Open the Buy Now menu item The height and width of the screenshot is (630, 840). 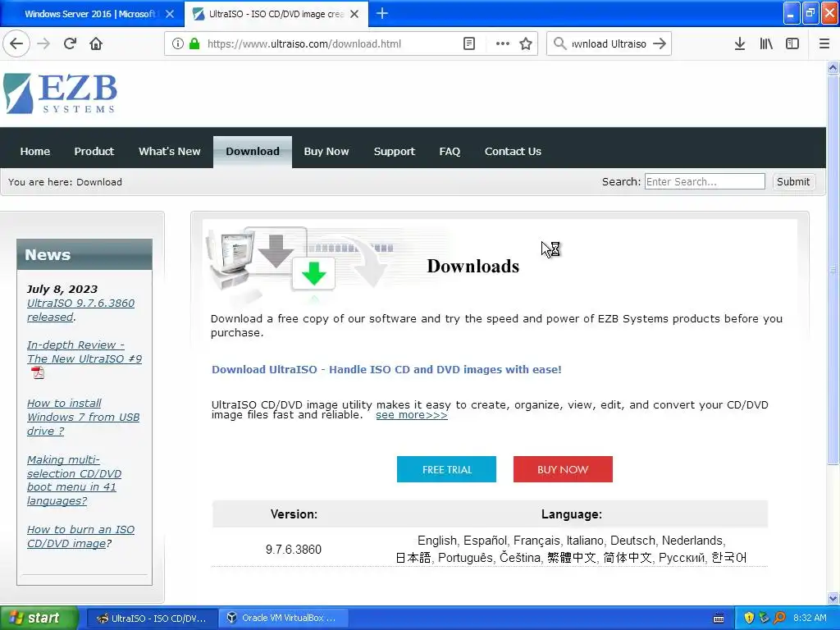click(326, 151)
